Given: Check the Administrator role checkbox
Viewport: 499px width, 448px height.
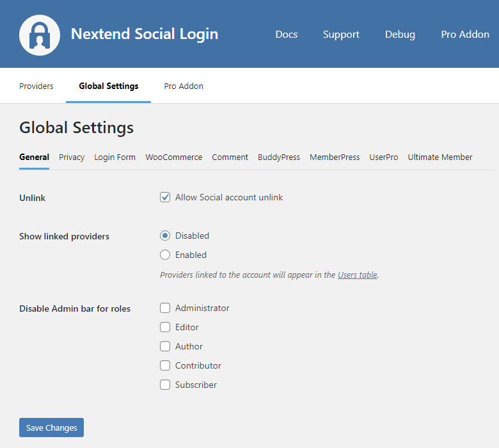Looking at the screenshot, I should [x=165, y=308].
